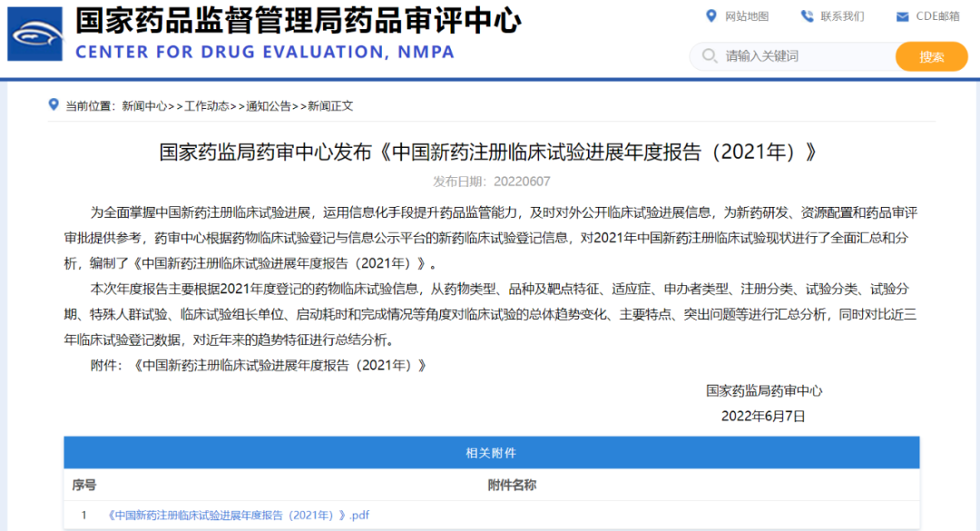
Task: Navigate to 工作动态 in the breadcrumb
Action: click(x=206, y=106)
